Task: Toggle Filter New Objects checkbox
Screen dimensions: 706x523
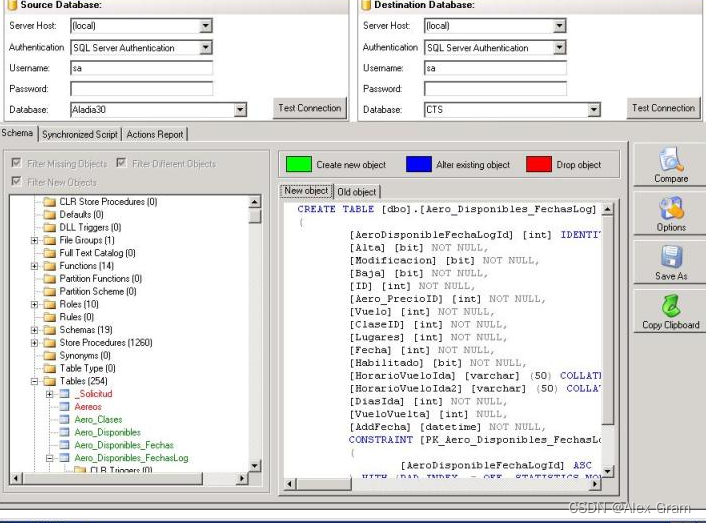Action: coord(16,182)
